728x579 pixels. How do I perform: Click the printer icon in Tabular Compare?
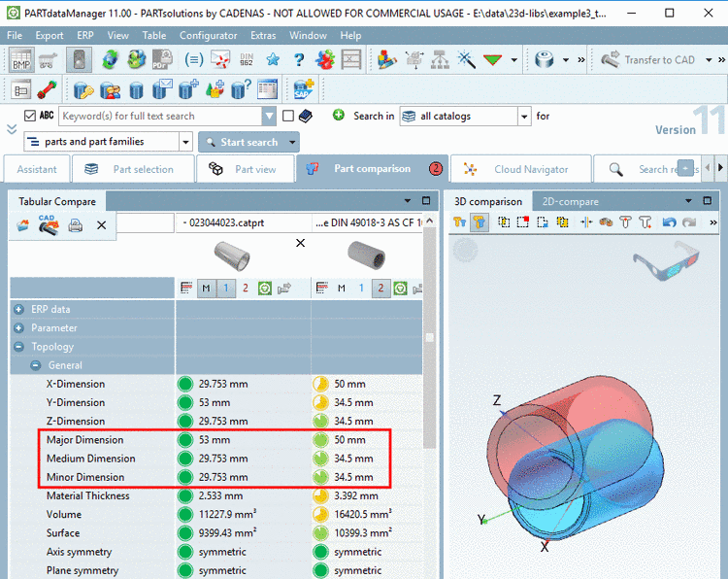(x=76, y=224)
